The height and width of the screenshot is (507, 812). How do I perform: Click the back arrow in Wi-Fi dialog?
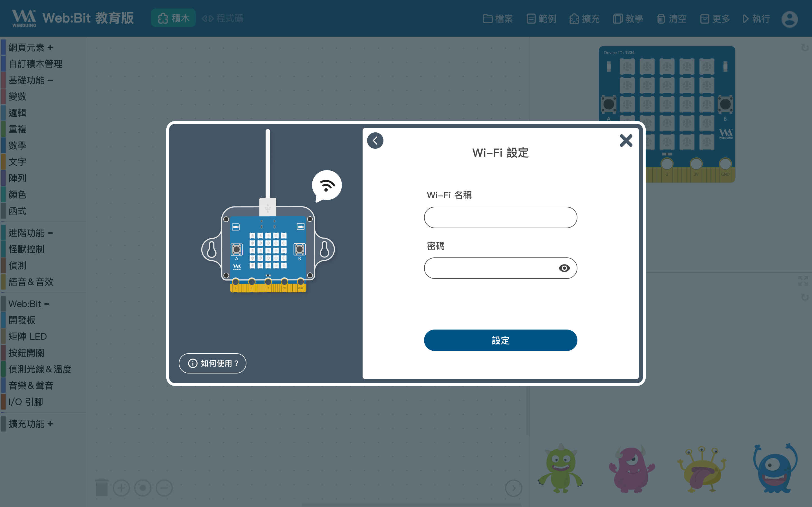point(375,141)
